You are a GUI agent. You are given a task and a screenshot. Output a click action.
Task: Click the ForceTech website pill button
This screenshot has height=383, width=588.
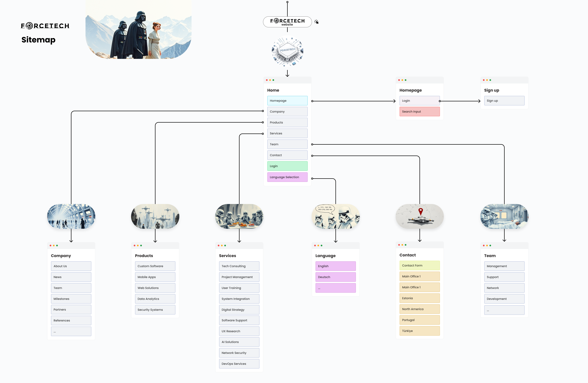[x=287, y=22]
